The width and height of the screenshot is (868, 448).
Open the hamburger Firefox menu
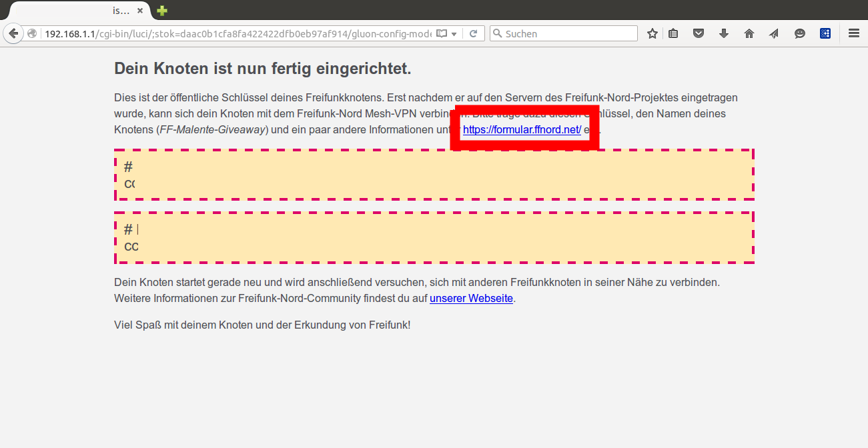click(x=853, y=33)
